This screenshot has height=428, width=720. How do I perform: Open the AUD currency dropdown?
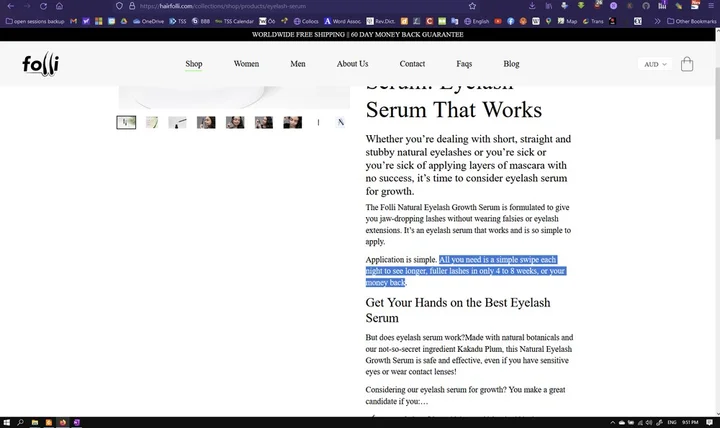pos(655,64)
